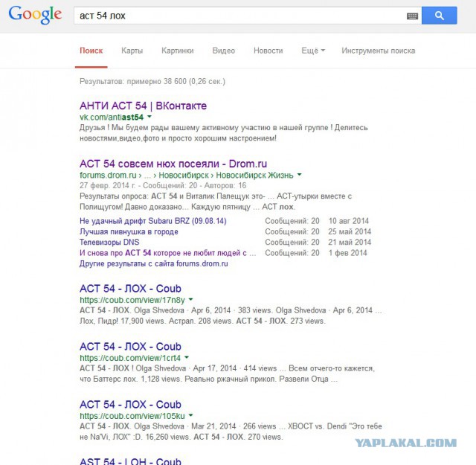Viewport: 476px width, 465px height.
Task: Click the blue magnifier search button
Action: coord(440,16)
